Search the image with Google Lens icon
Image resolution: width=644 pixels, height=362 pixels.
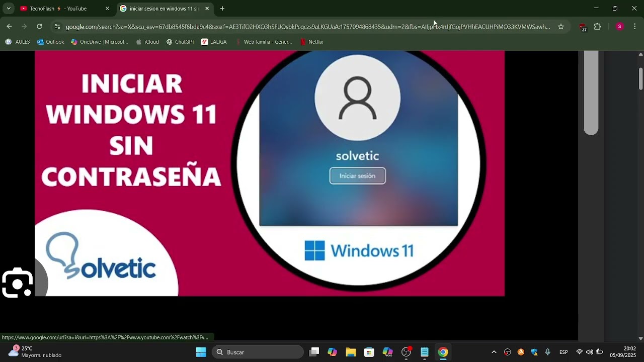17,283
